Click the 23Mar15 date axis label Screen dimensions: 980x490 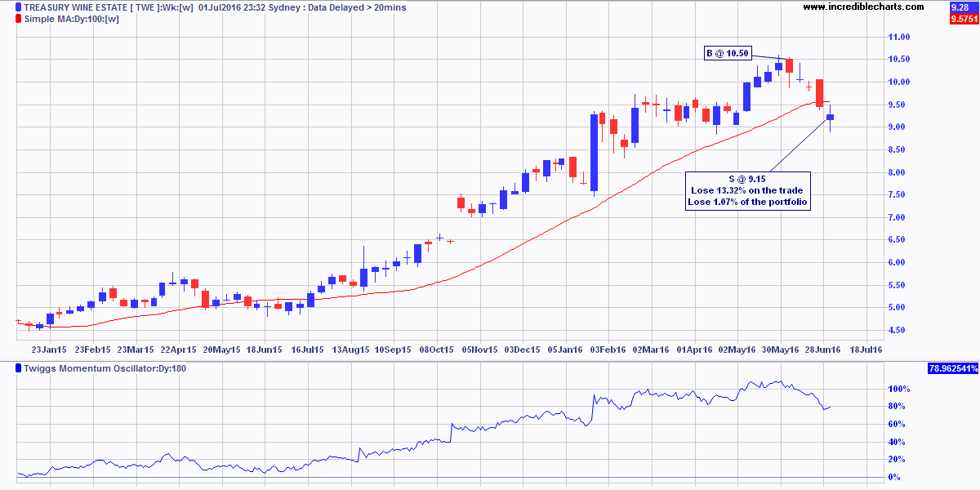(136, 349)
